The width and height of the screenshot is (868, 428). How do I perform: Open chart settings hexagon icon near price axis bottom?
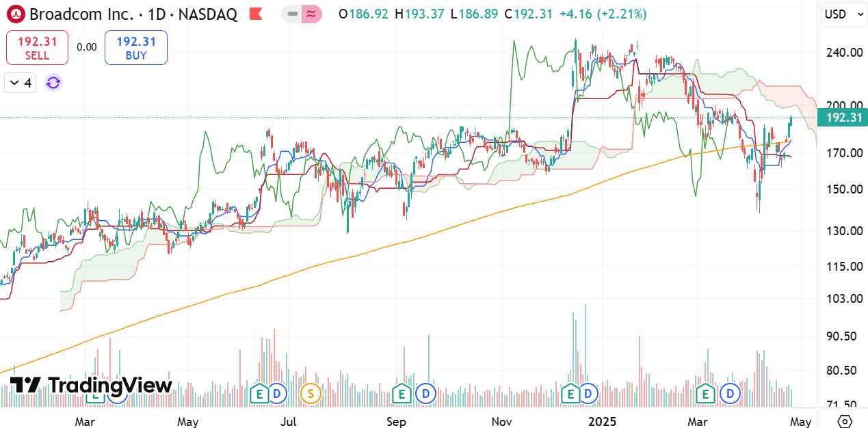[844, 421]
